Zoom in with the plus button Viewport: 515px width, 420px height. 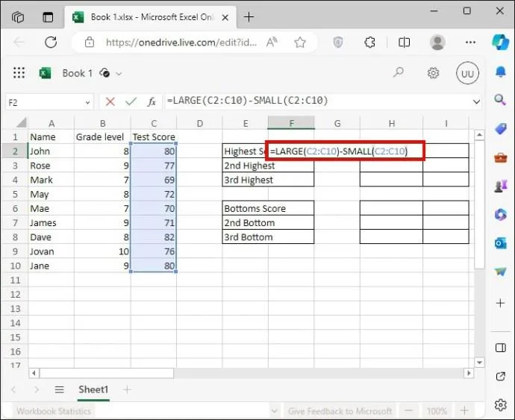[x=464, y=410]
